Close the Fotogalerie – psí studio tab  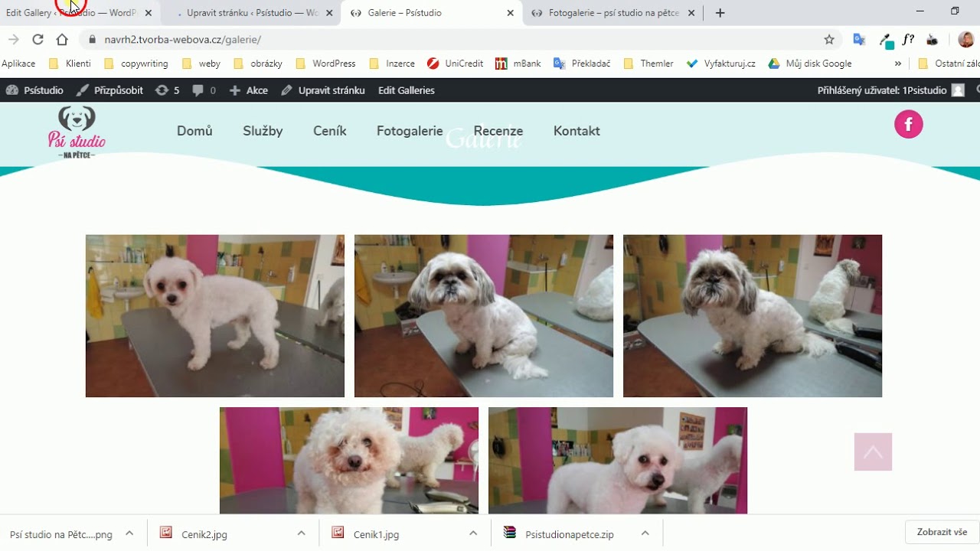click(691, 13)
